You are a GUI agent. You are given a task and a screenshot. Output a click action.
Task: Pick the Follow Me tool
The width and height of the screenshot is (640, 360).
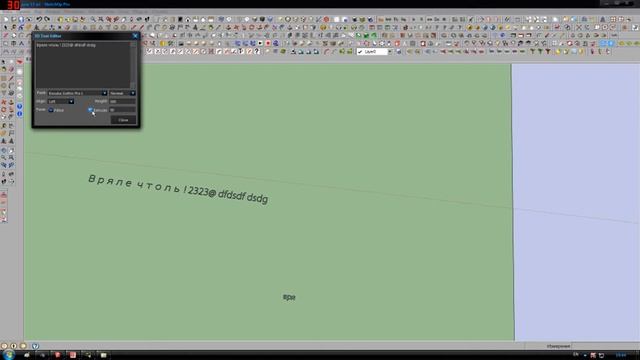pos(11,109)
